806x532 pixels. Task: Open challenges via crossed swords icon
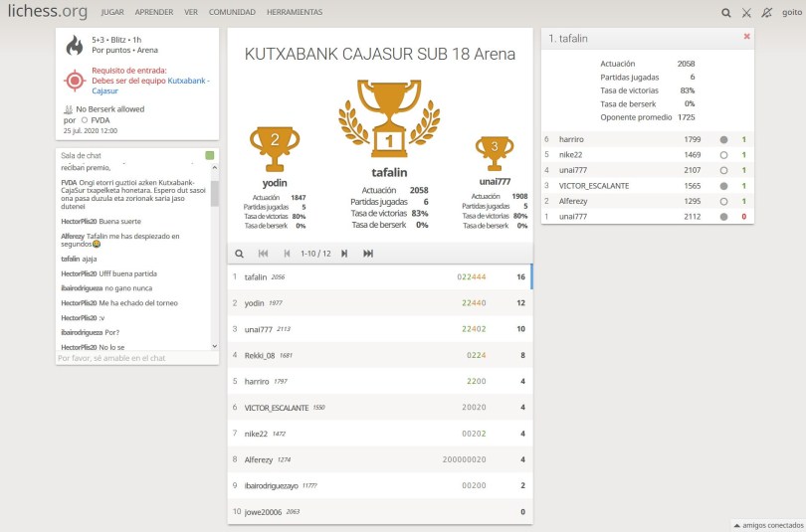pos(746,13)
